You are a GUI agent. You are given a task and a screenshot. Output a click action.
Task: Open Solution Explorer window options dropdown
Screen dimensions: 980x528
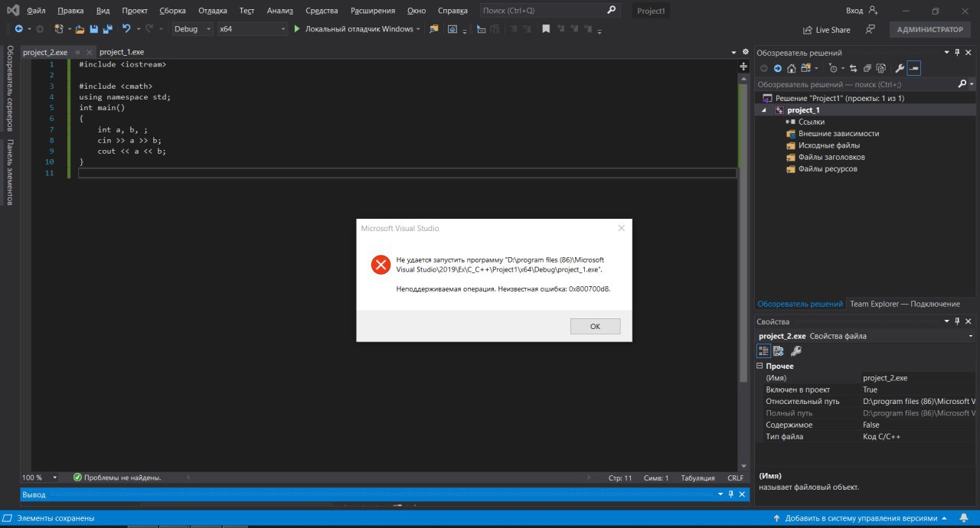pyautogui.click(x=946, y=53)
